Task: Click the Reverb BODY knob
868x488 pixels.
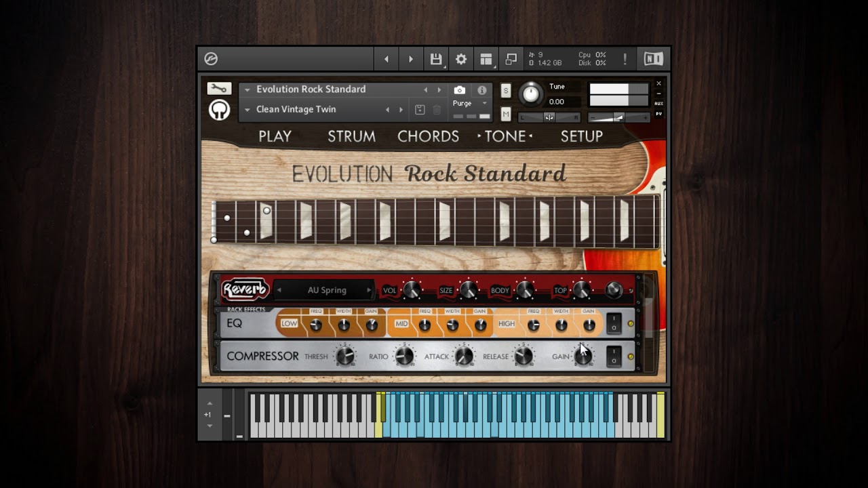Action: pyautogui.click(x=525, y=290)
